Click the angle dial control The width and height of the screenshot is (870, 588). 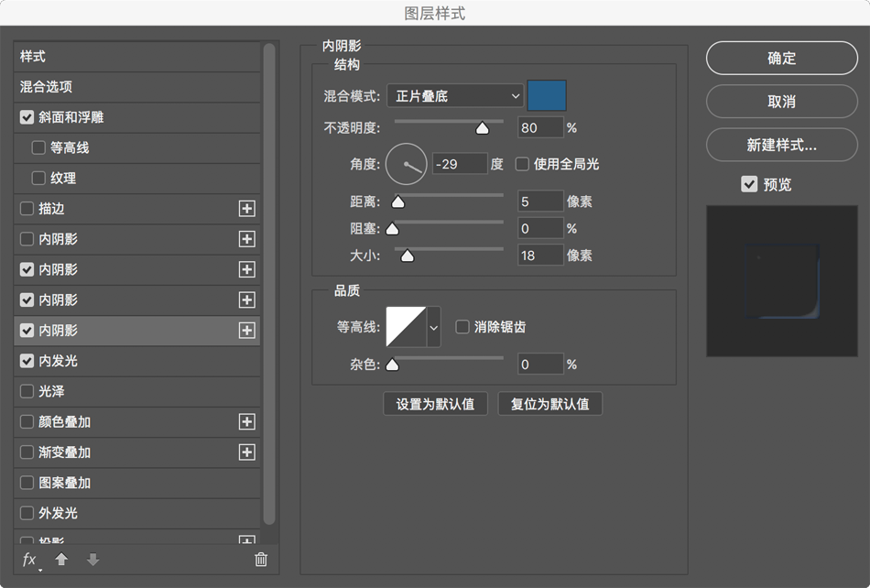(x=406, y=164)
